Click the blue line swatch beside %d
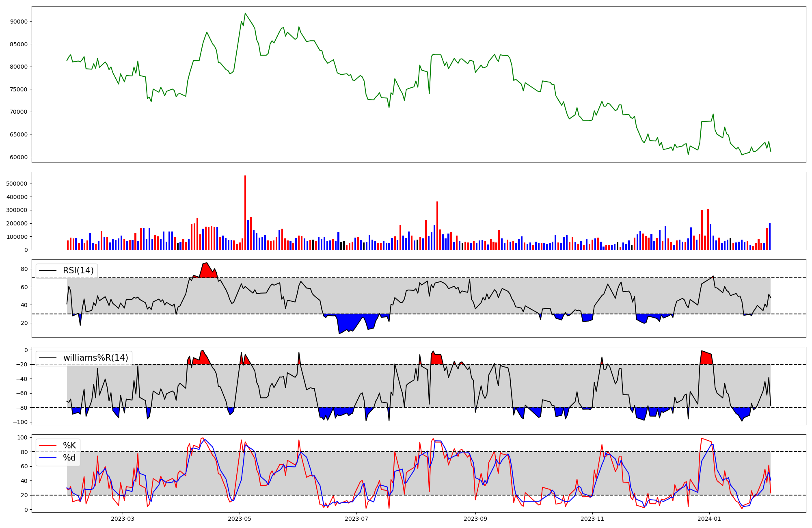This screenshot has width=812, height=528. 47,458
